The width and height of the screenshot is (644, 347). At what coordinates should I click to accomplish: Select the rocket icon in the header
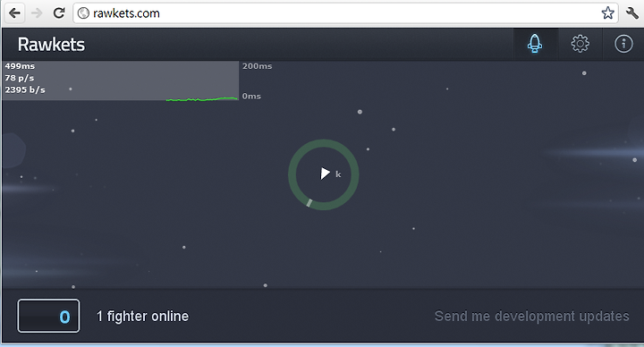(535, 44)
